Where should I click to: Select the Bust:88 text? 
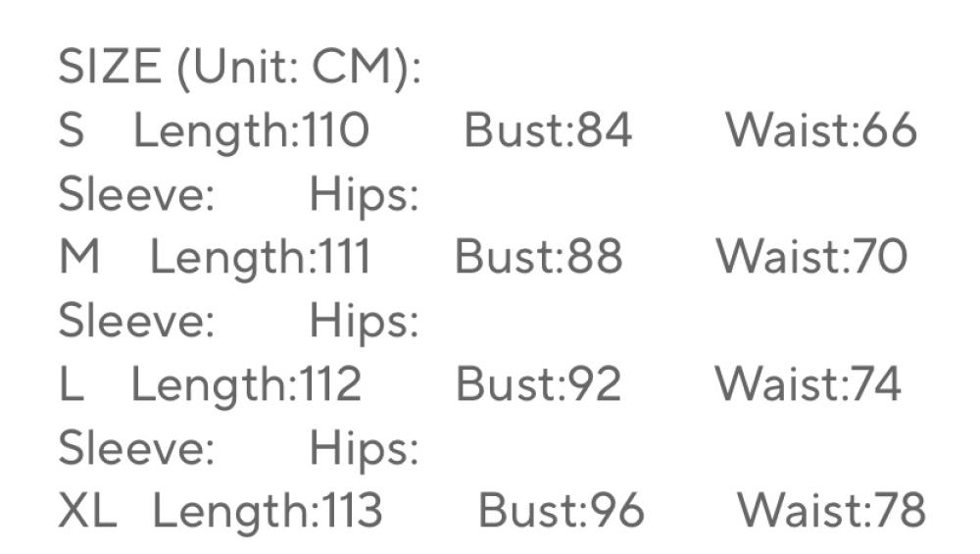(x=538, y=258)
